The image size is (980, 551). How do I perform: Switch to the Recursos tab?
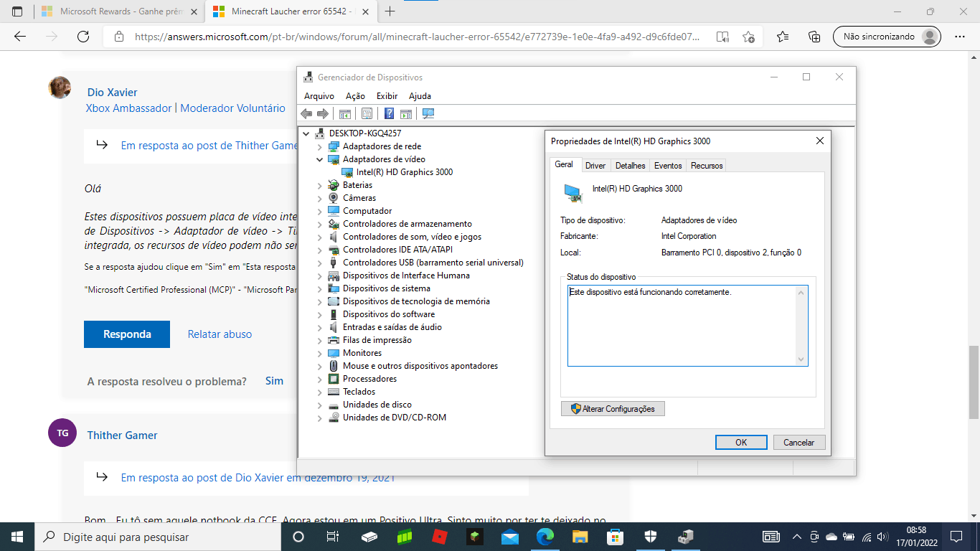point(707,166)
